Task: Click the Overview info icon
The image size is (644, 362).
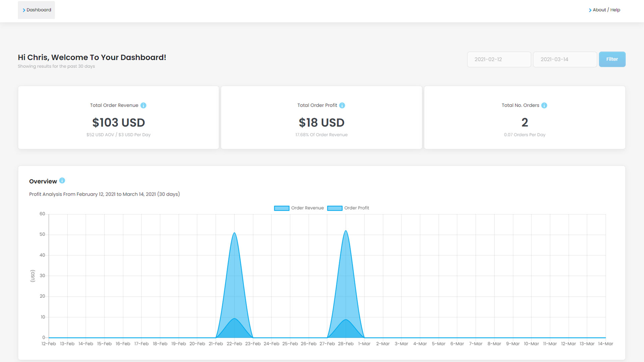Action: click(x=62, y=181)
